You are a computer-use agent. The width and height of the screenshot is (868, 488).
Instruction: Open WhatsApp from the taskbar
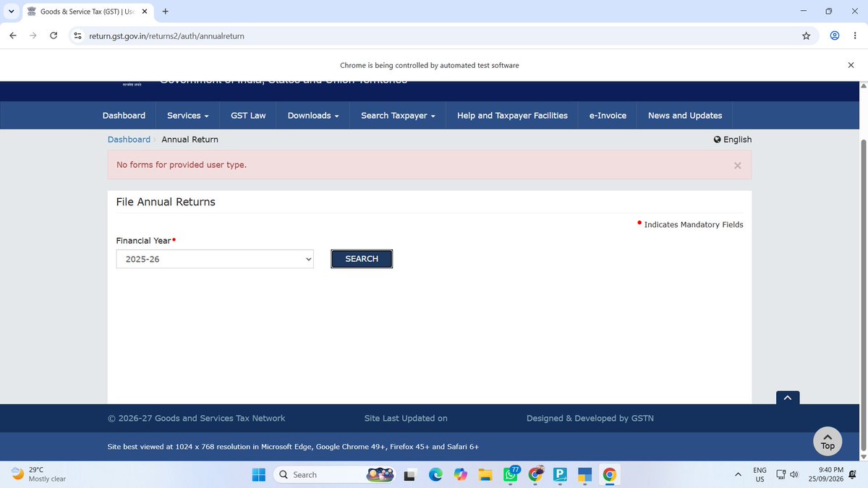(511, 474)
